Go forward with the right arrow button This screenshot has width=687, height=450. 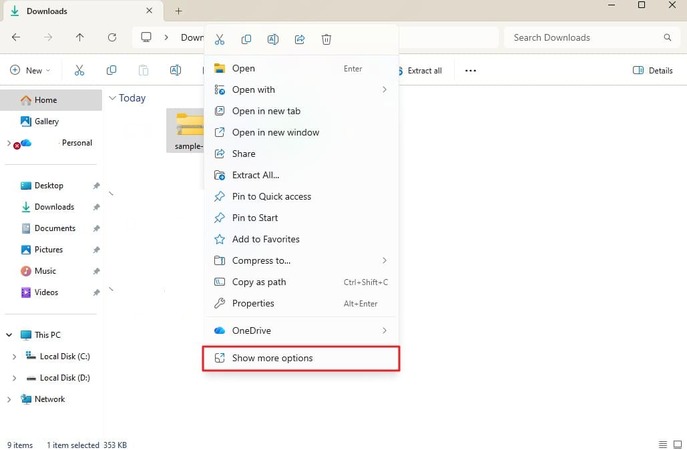[x=48, y=37]
